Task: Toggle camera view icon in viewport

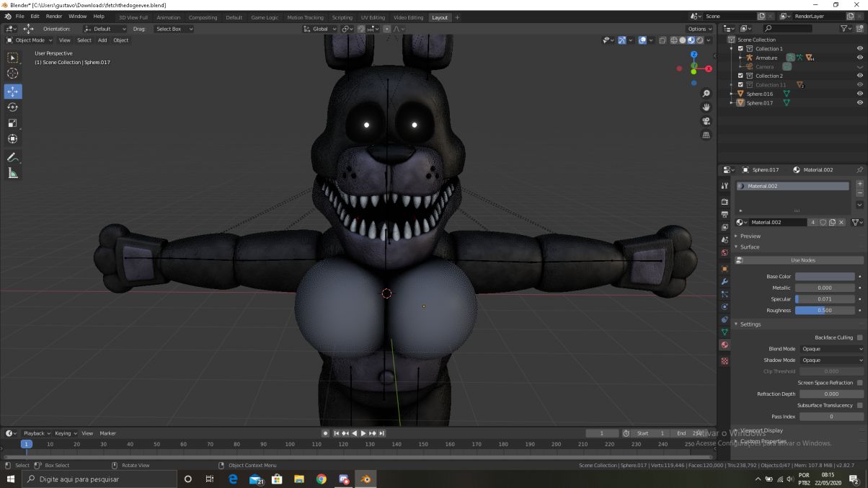Action: pos(707,121)
